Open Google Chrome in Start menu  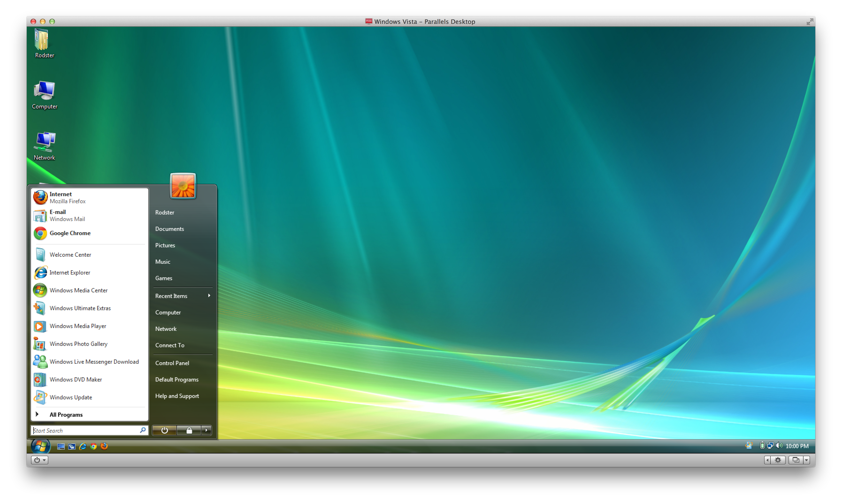pos(89,233)
